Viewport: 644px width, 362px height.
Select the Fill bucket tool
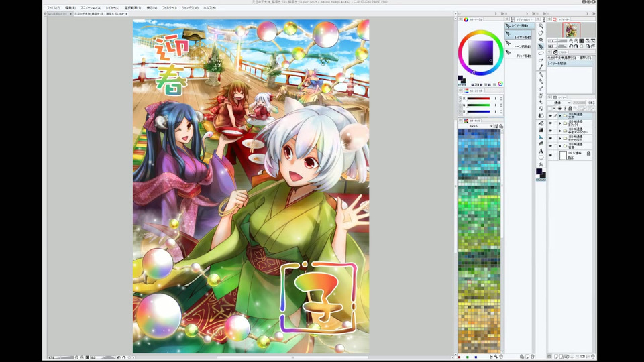(541, 123)
